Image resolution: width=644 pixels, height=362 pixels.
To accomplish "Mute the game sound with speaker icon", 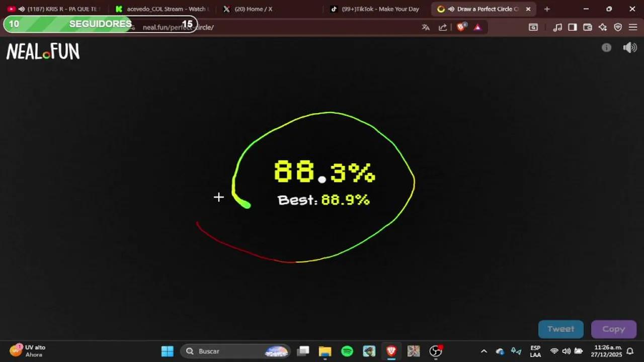I will 629,48.
